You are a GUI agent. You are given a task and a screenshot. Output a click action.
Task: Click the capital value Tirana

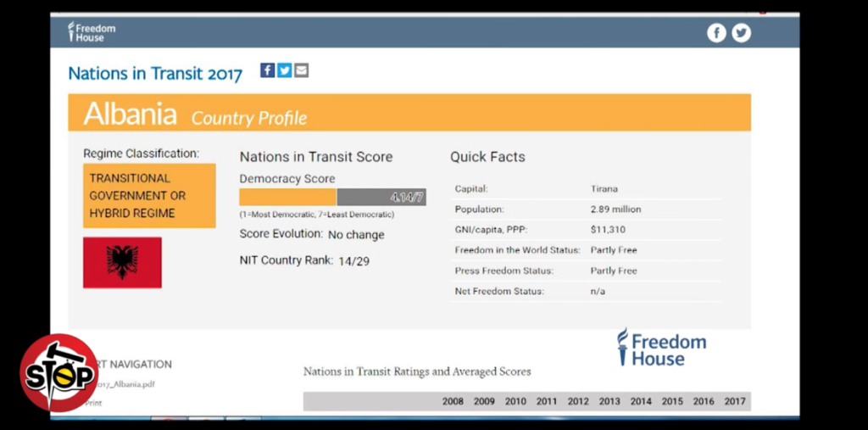604,188
